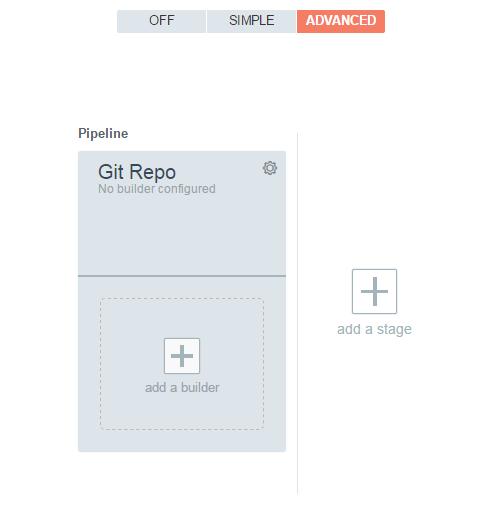The image size is (480, 505).
Task: Click the 'No builder configured' subtitle
Action: (157, 189)
